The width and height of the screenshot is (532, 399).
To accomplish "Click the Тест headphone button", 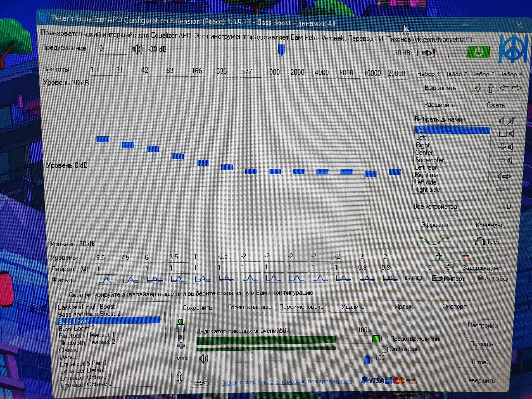I will click(488, 241).
